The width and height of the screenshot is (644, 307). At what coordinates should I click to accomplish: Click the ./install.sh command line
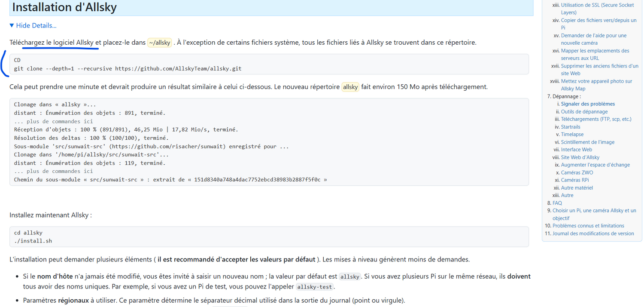pyautogui.click(x=33, y=241)
